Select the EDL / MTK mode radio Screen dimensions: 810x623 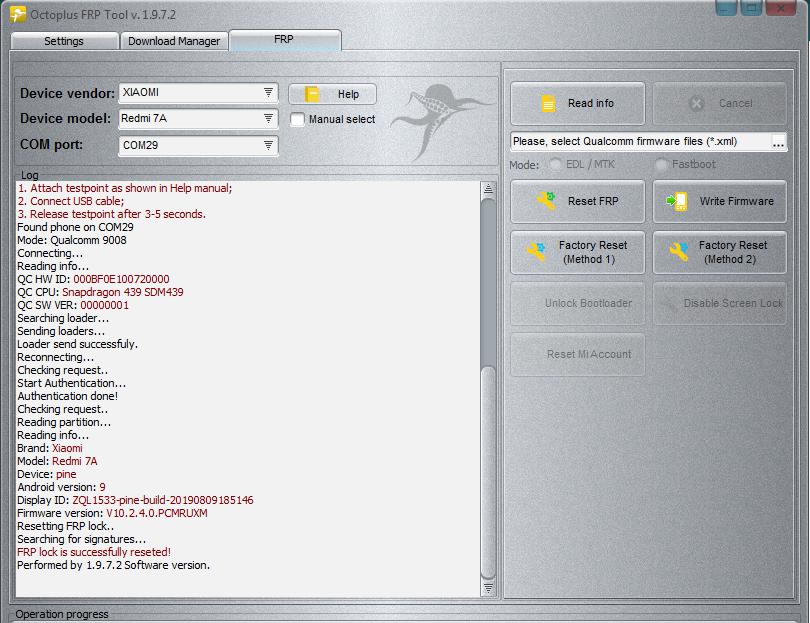coord(555,164)
